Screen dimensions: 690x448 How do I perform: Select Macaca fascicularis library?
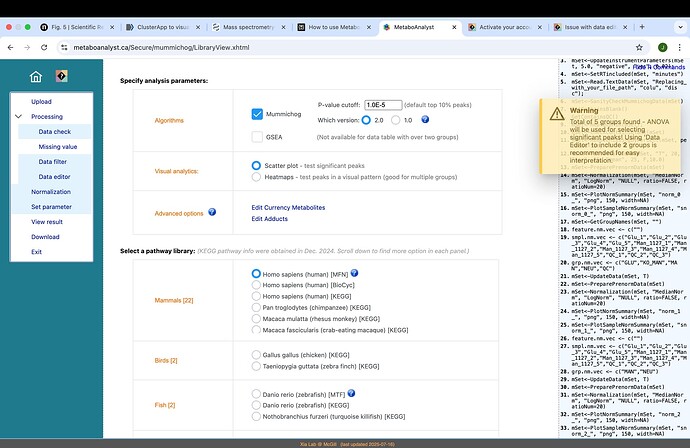click(256, 330)
